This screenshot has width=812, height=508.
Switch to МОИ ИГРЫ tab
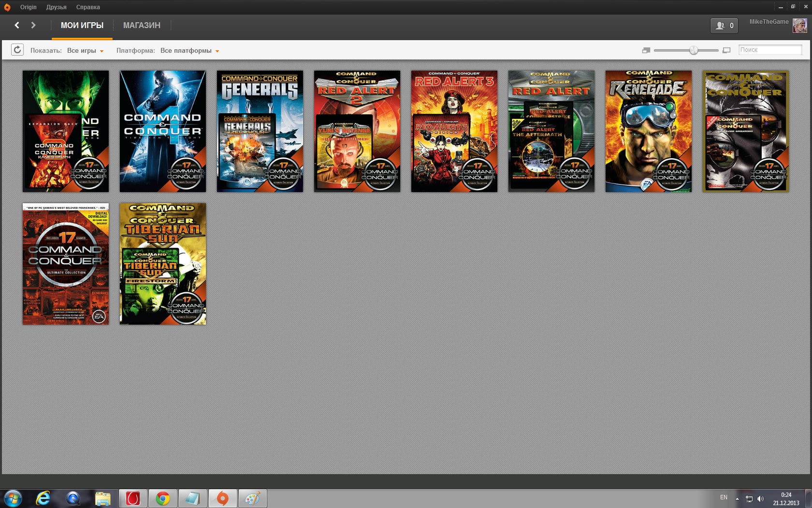click(82, 26)
